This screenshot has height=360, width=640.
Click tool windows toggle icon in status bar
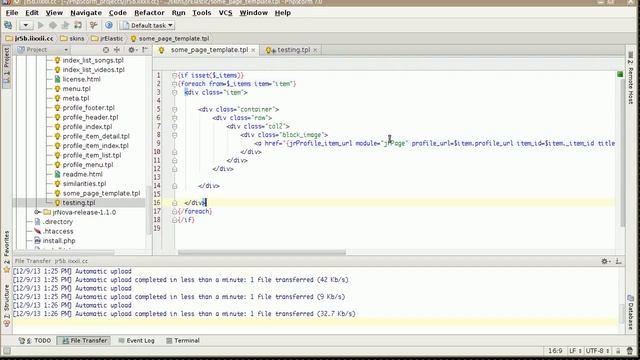7,351
